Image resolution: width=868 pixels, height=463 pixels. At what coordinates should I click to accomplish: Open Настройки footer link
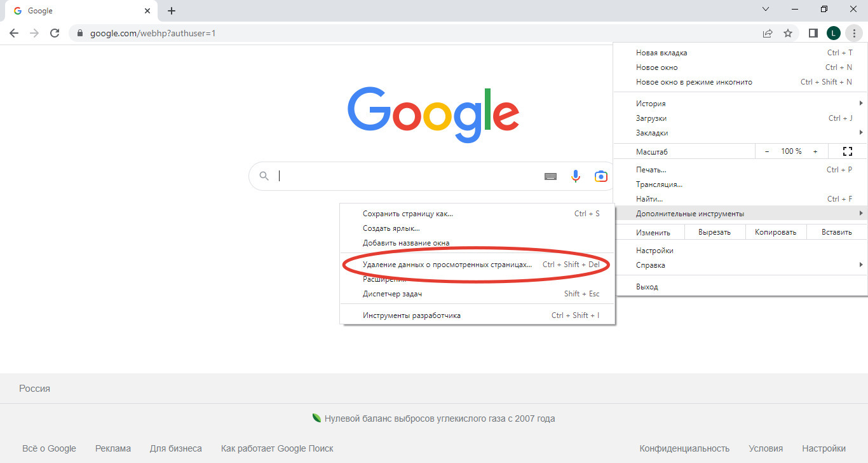click(824, 448)
